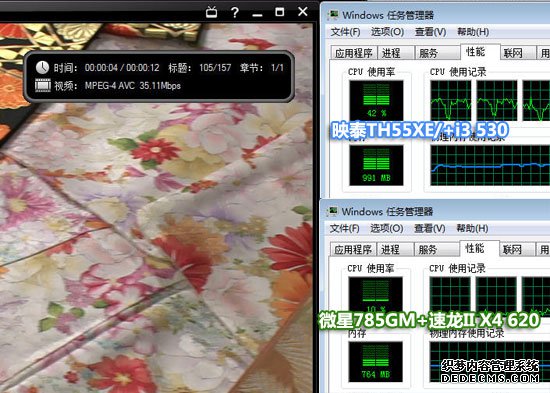Image resolution: width=550 pixels, height=393 pixels.
Task: Click the 章节 1/1 chapter counter
Action: pos(262,68)
